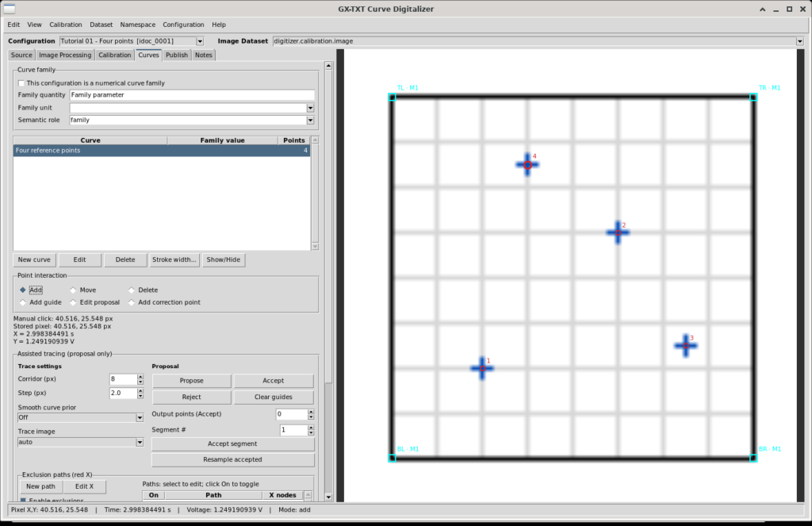Enable the numerical curve family checkbox

(x=21, y=83)
